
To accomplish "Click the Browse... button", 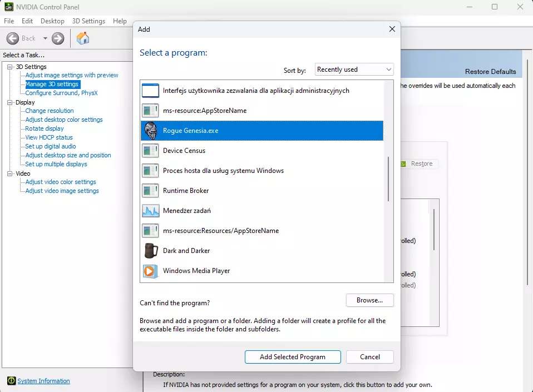I will (370, 300).
